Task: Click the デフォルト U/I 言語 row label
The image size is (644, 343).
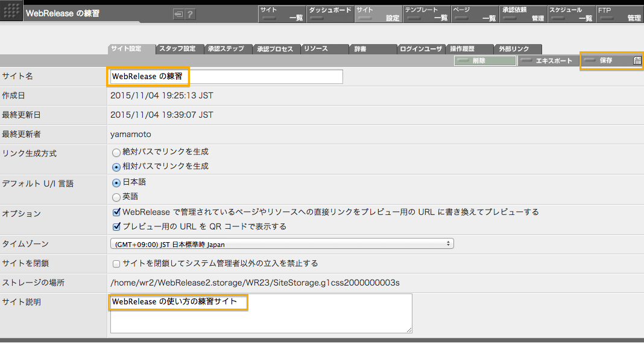Action: 38,184
